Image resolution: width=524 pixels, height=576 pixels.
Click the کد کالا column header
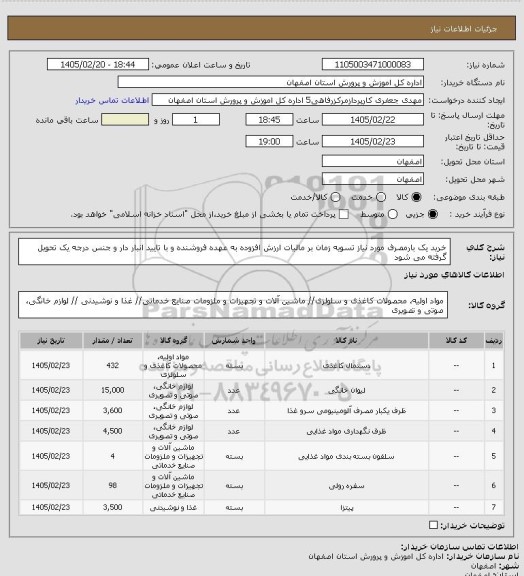pyautogui.click(x=456, y=341)
